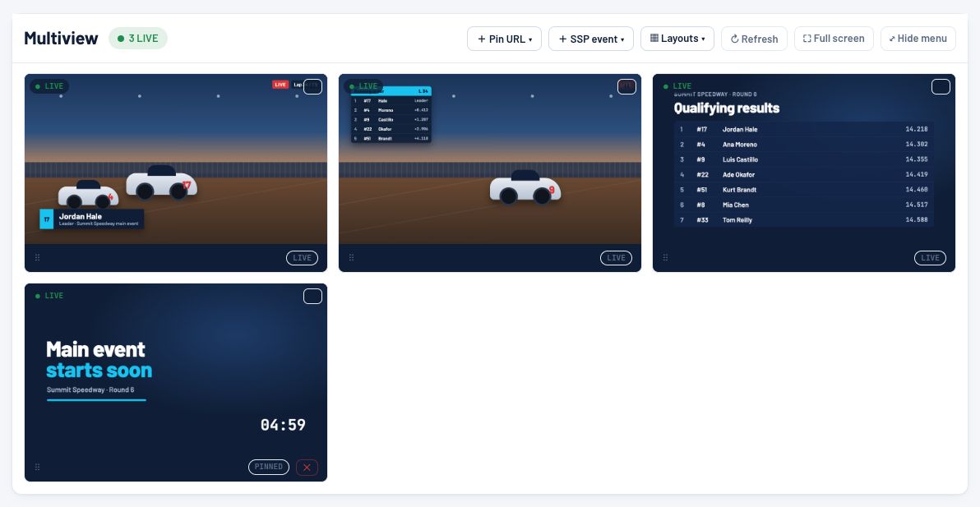Click the corner square button on Jordan Hale tile
980x507 pixels.
coord(312,87)
